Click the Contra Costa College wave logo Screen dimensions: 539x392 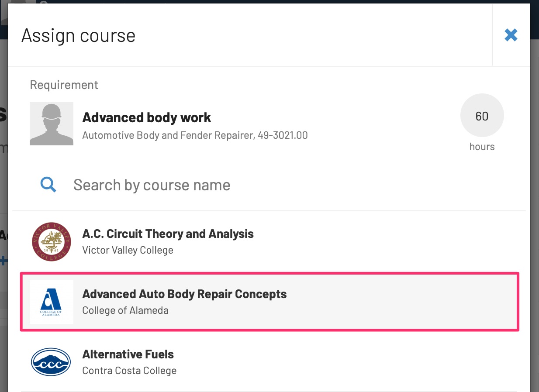[52, 362]
